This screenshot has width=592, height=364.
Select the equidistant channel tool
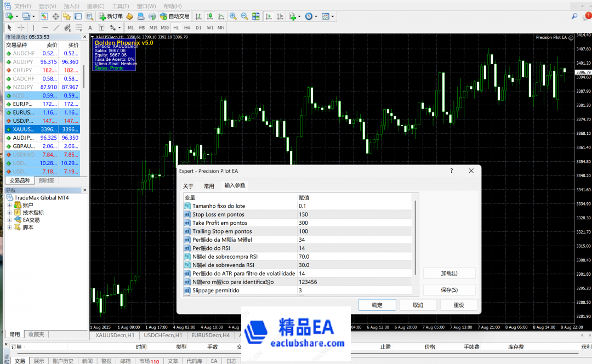coord(67,27)
